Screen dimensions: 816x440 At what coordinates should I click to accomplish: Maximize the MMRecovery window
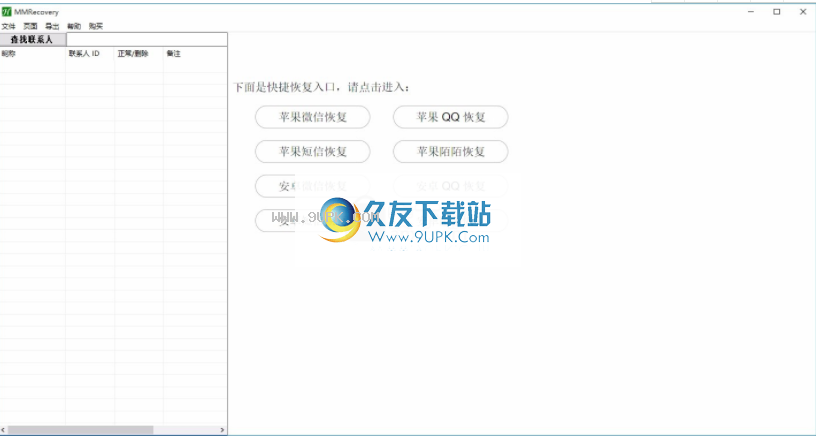coord(776,11)
